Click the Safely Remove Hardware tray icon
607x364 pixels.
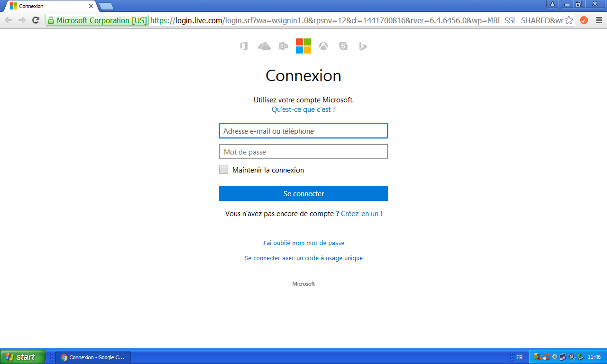click(580, 357)
